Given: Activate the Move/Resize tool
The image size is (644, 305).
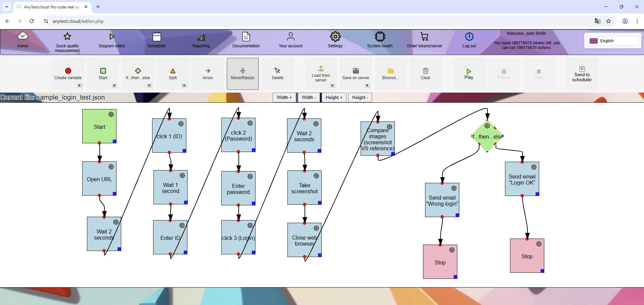Looking at the screenshot, I should pyautogui.click(x=242, y=73).
